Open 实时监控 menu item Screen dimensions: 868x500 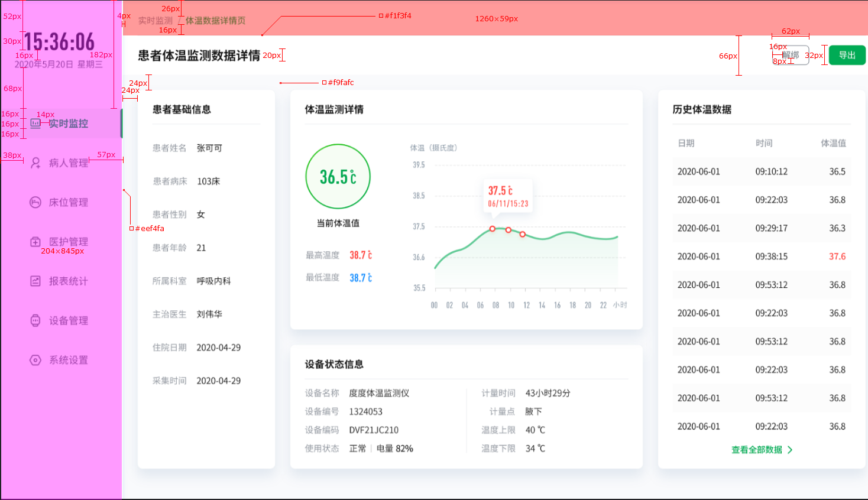pyautogui.click(x=61, y=124)
